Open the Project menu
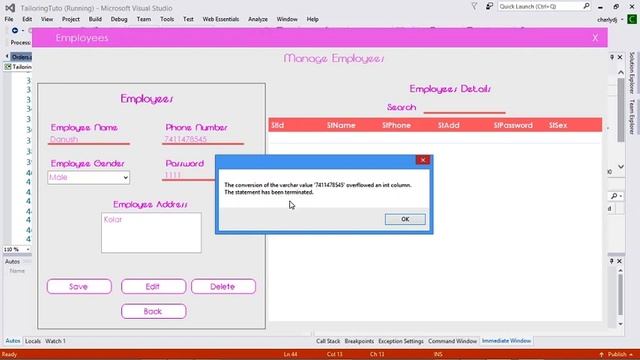Viewport: 640px width, 360px height. pyautogui.click(x=71, y=19)
